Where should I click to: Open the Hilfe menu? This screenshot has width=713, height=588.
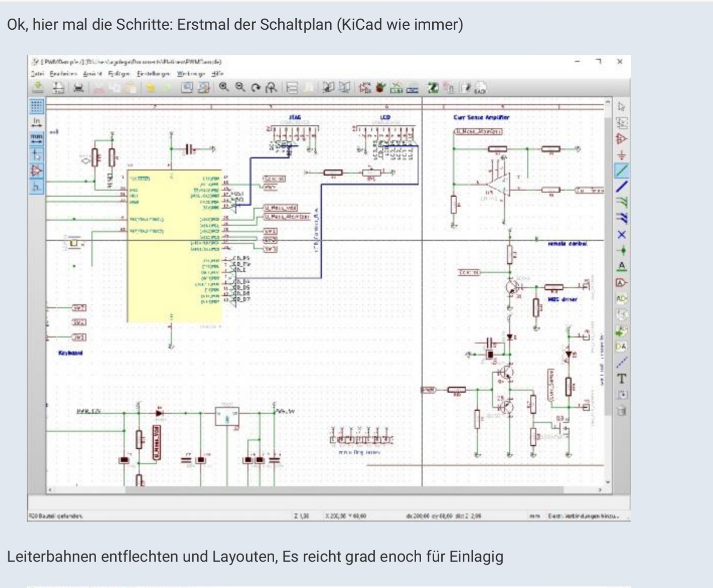(217, 73)
